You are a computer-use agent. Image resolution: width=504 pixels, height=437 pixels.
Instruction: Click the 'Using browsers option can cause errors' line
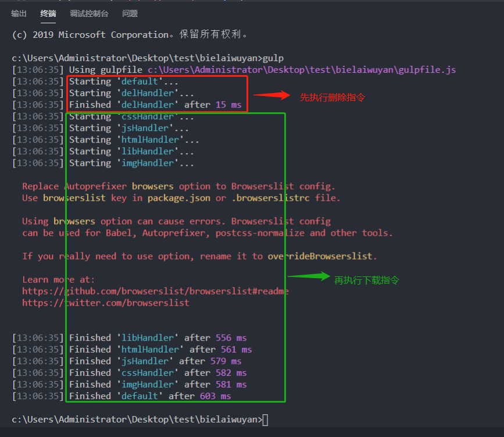[x=177, y=221]
